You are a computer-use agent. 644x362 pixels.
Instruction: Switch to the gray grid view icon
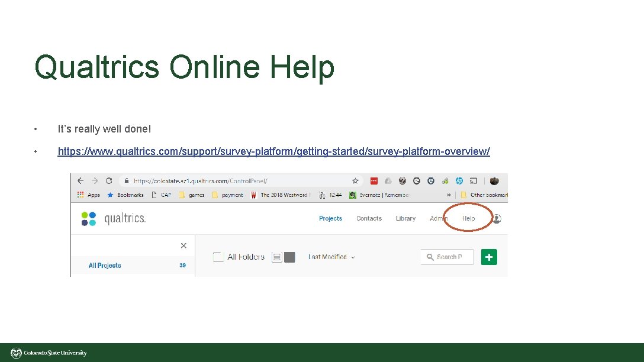tap(289, 257)
